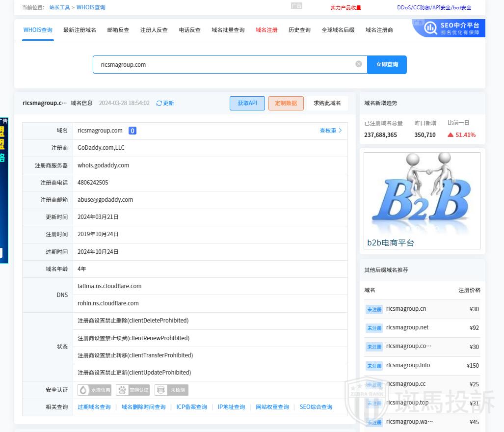Screen dimensions: 504x432
Task: Click the water drop credit badge icon
Action: (x=84, y=390)
